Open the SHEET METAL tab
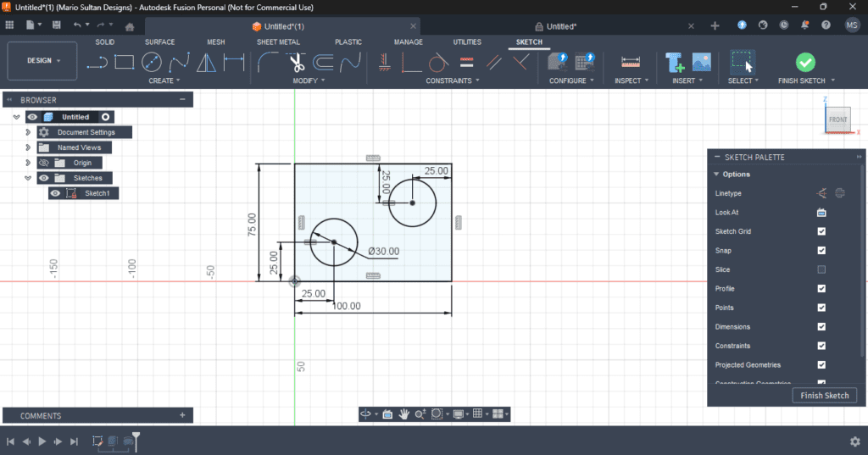Screen dimensions: 868x455 (x=278, y=42)
